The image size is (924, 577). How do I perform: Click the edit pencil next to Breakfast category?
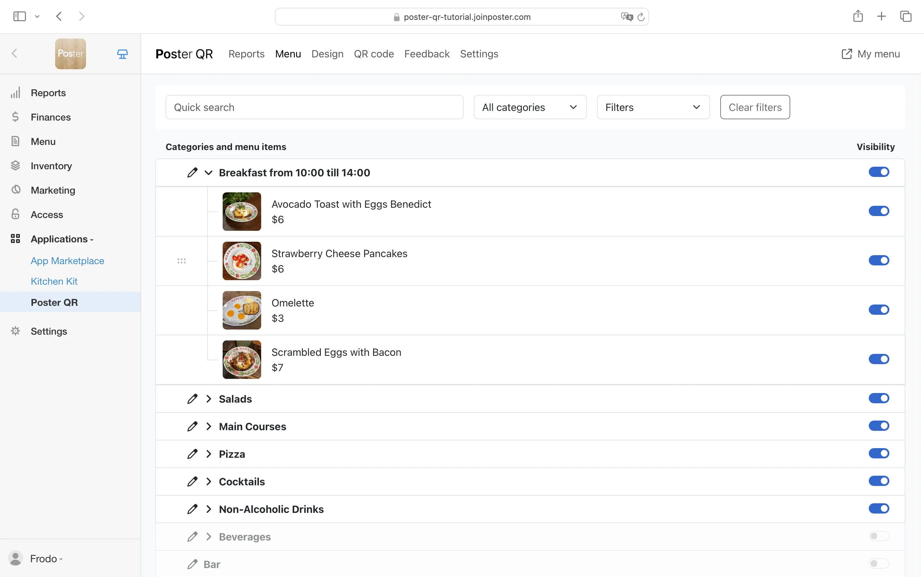pos(192,172)
